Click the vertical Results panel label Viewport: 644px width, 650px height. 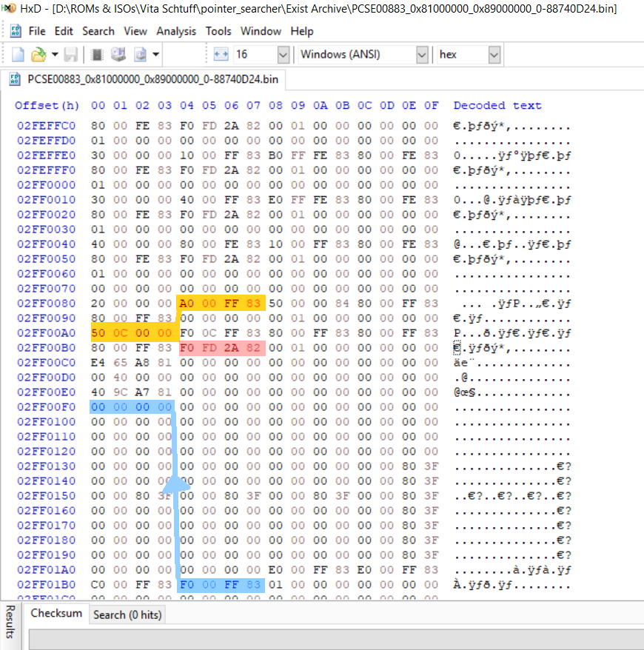point(10,621)
